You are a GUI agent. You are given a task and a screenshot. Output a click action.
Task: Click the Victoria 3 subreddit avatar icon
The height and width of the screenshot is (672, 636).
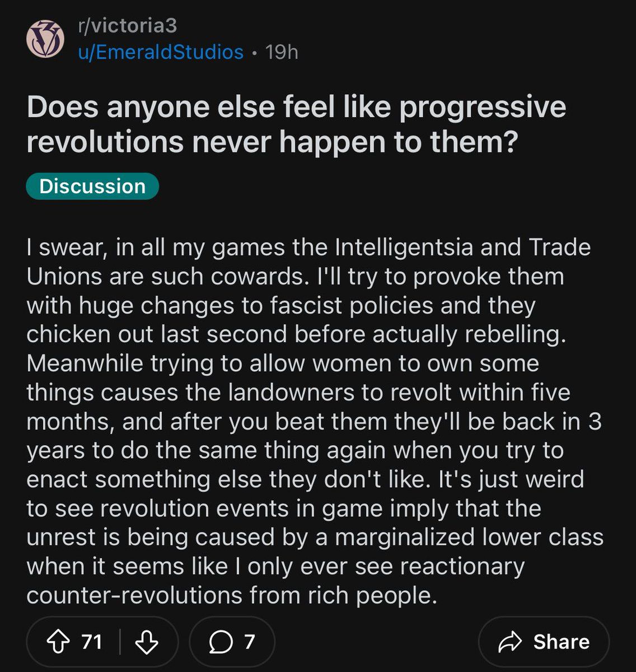45,39
